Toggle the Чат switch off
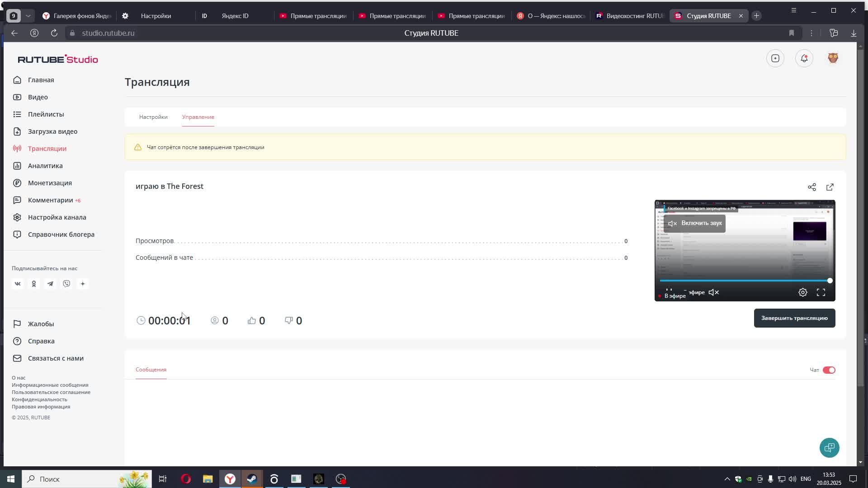 tap(829, 370)
